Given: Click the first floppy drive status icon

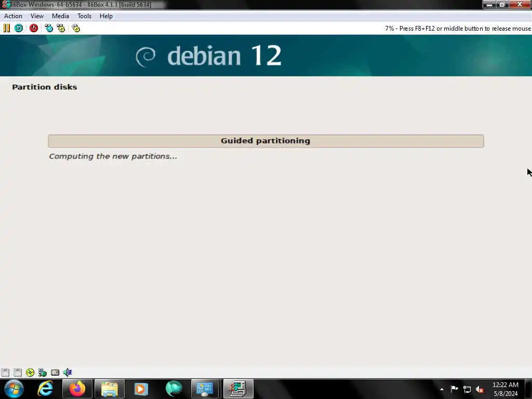Looking at the screenshot, I should (5, 373).
